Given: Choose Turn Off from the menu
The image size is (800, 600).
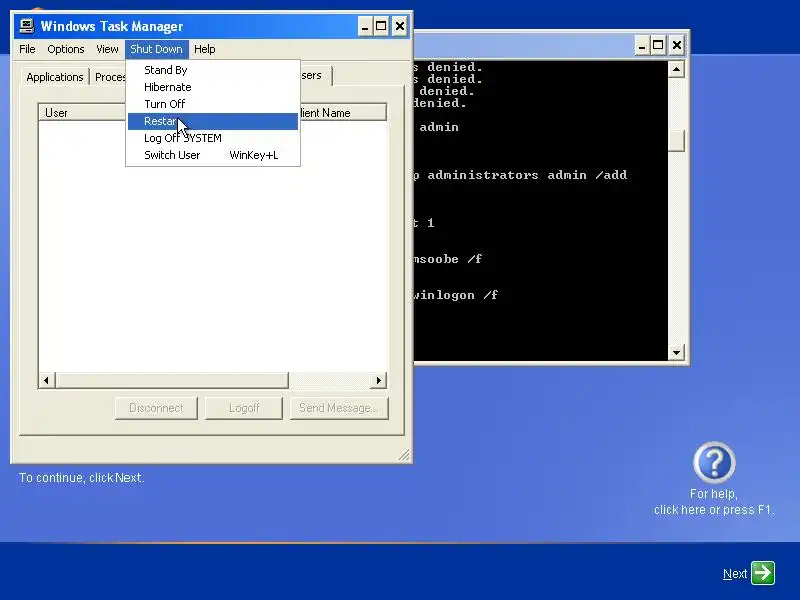Looking at the screenshot, I should 213,104.
